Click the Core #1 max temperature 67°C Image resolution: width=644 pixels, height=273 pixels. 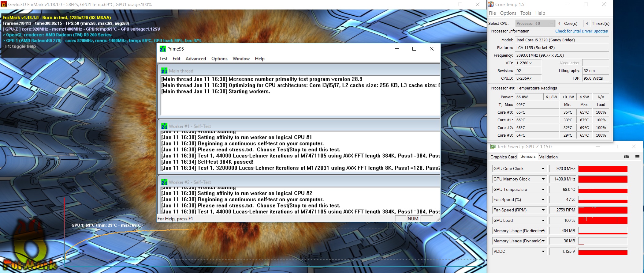click(584, 120)
